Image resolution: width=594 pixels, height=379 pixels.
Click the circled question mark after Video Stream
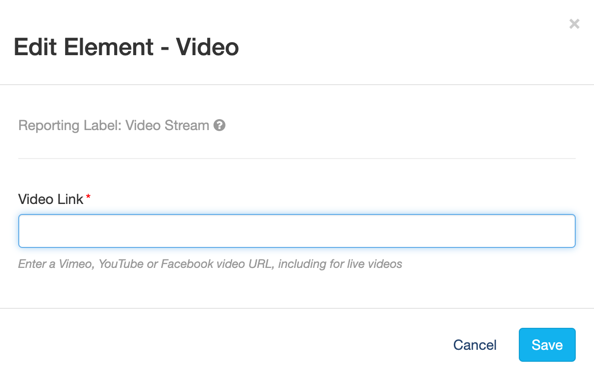pos(219,125)
